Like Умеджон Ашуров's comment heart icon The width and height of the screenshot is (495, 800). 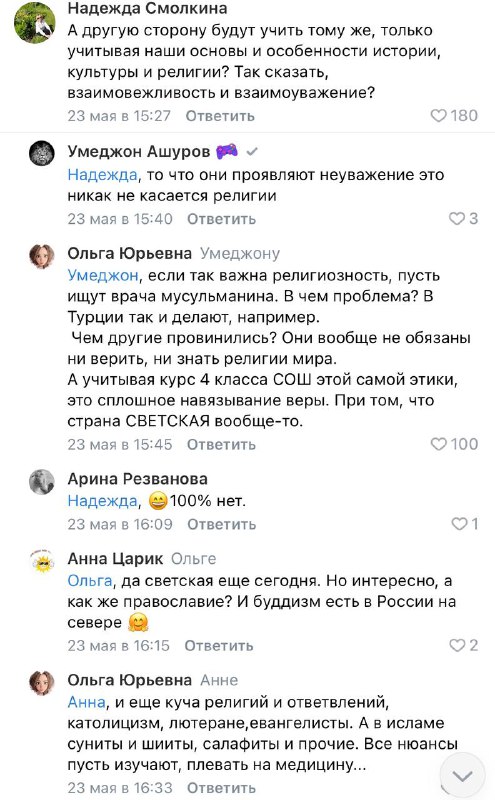[x=456, y=219]
